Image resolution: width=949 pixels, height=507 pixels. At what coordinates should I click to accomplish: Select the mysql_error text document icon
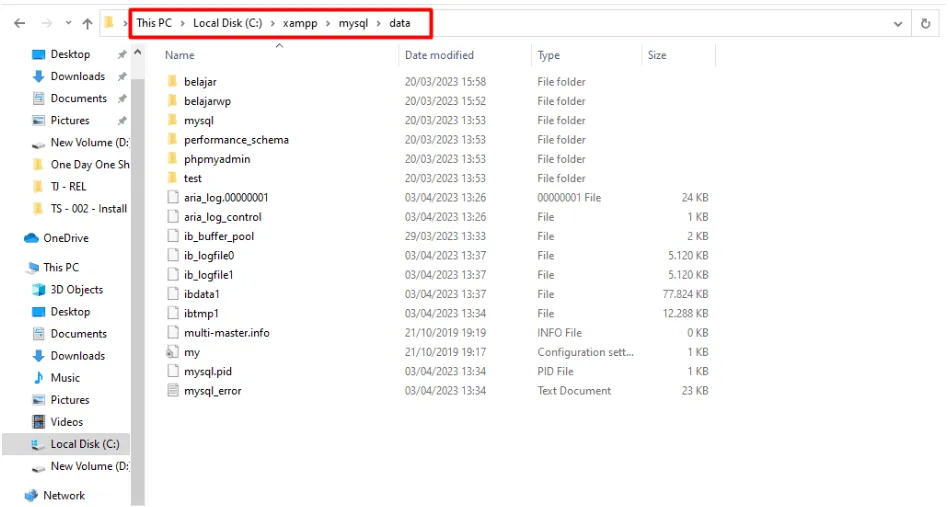(173, 391)
